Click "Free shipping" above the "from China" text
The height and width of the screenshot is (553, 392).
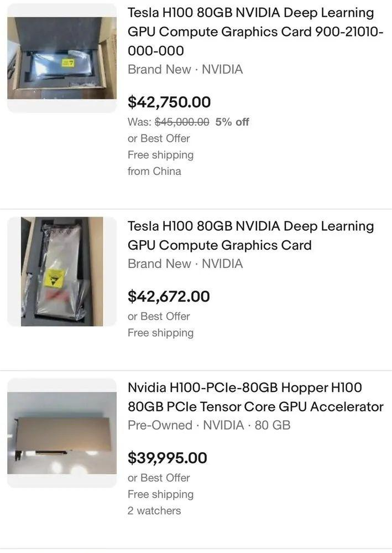point(160,155)
